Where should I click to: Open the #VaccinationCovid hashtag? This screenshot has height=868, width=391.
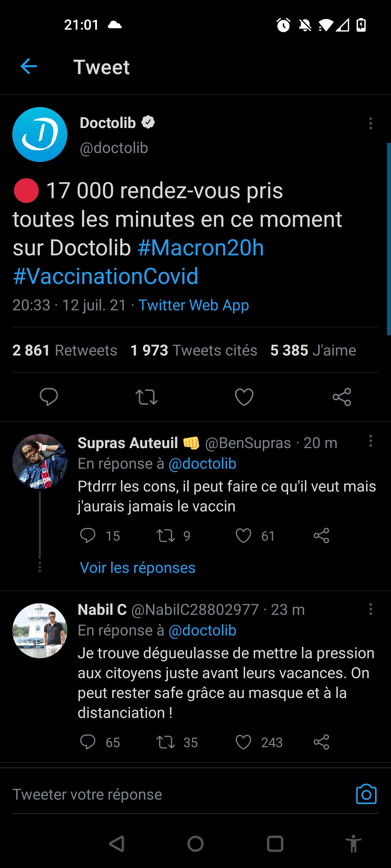[106, 276]
